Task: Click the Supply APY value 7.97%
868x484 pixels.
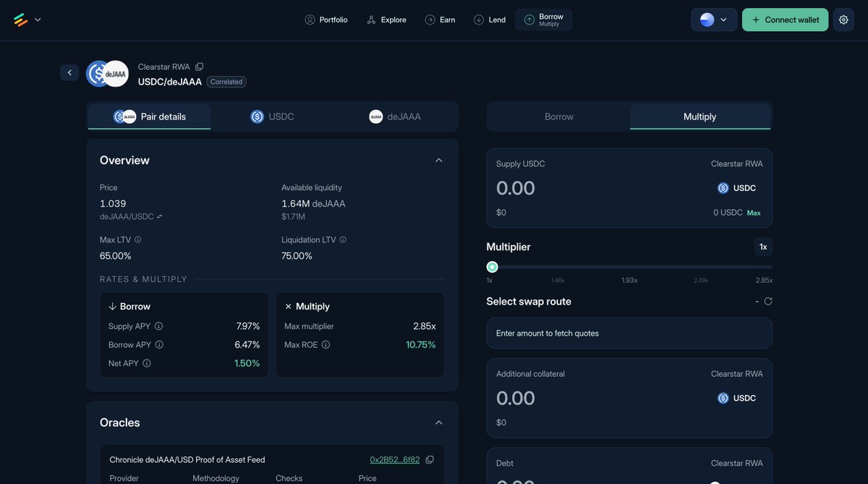Action: (x=248, y=326)
